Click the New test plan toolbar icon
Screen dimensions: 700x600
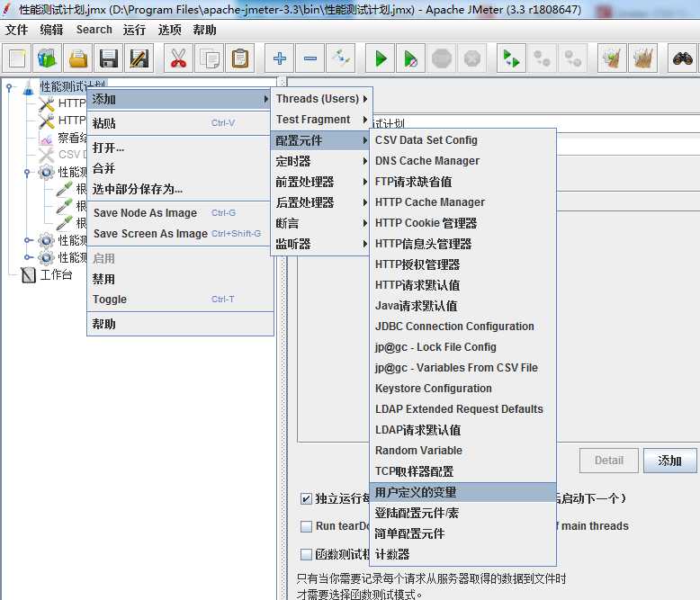tap(17, 58)
